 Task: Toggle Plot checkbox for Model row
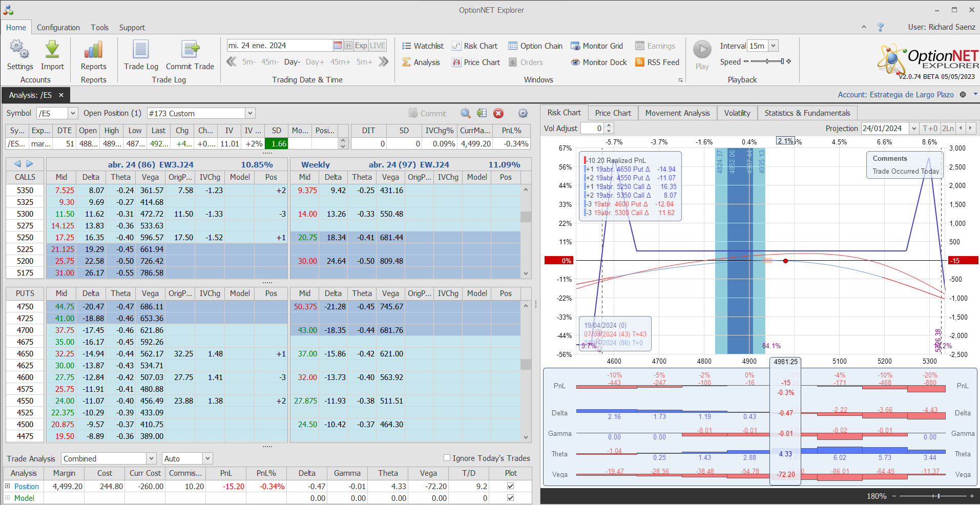pos(510,497)
